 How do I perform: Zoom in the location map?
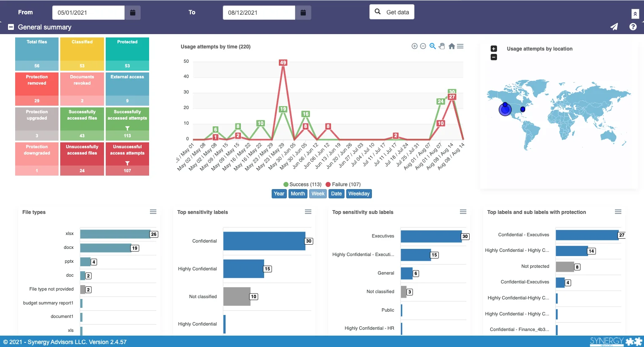[x=494, y=49]
